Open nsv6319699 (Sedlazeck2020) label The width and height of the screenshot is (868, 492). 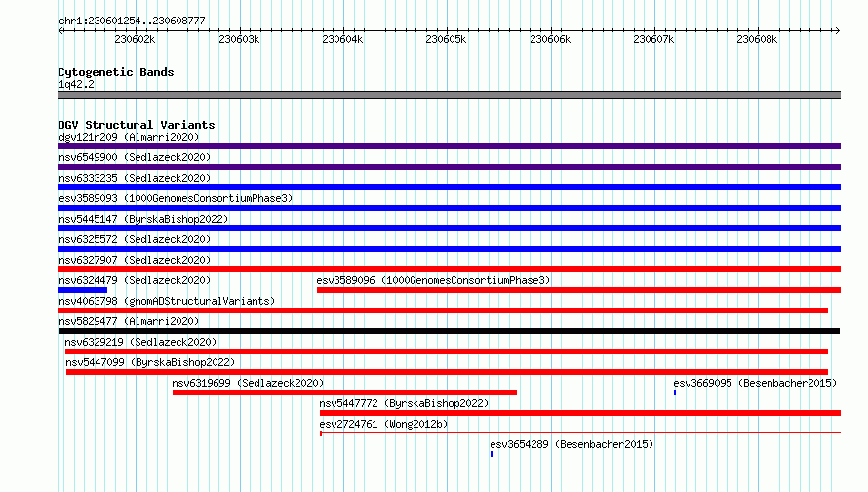(x=248, y=383)
